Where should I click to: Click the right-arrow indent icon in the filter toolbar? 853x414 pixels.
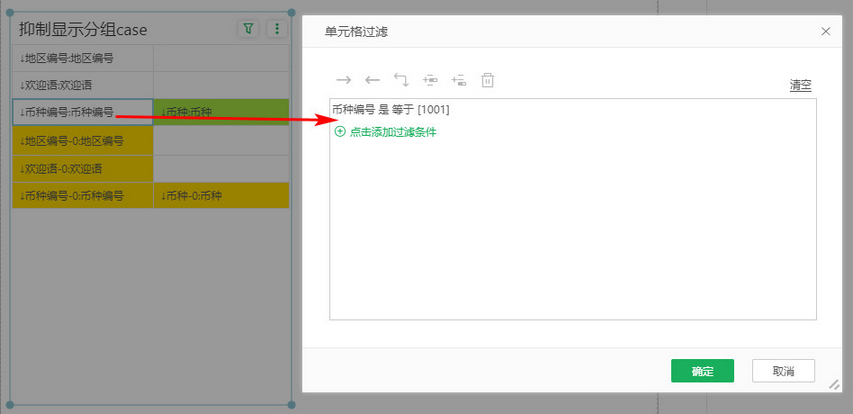pos(343,81)
